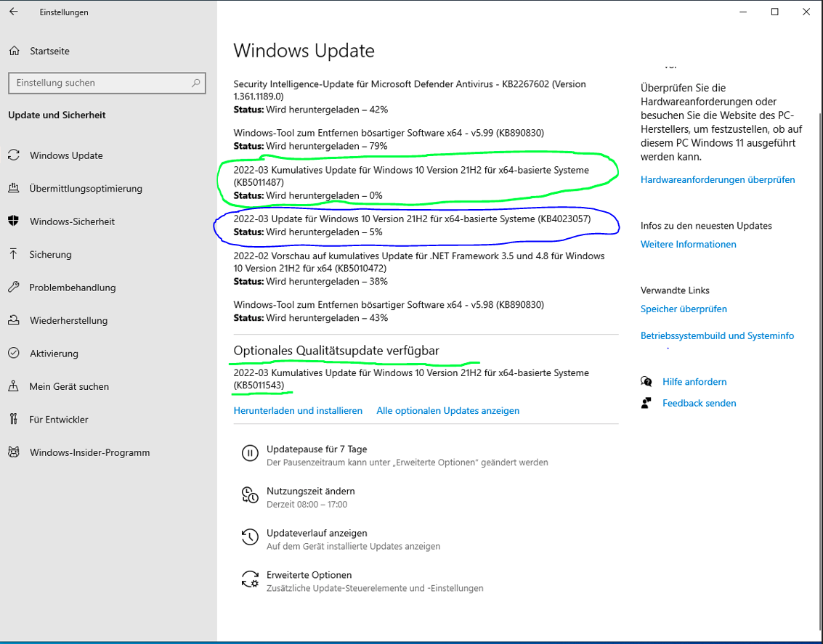Click the Feedback senden person icon
This screenshot has width=823, height=644.
646,403
